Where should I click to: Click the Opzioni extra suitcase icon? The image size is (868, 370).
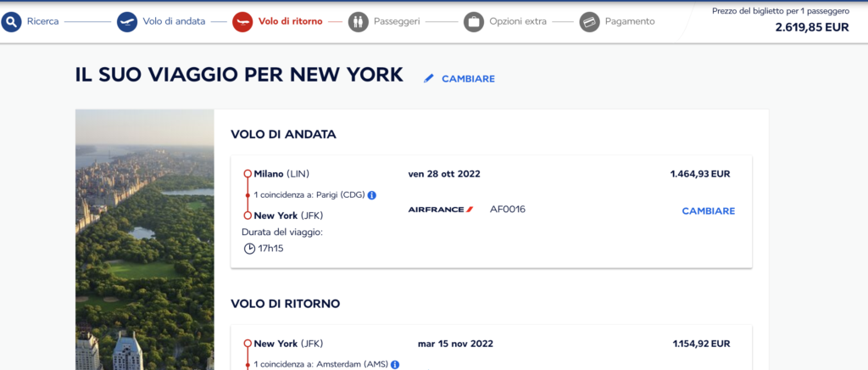pyautogui.click(x=474, y=21)
